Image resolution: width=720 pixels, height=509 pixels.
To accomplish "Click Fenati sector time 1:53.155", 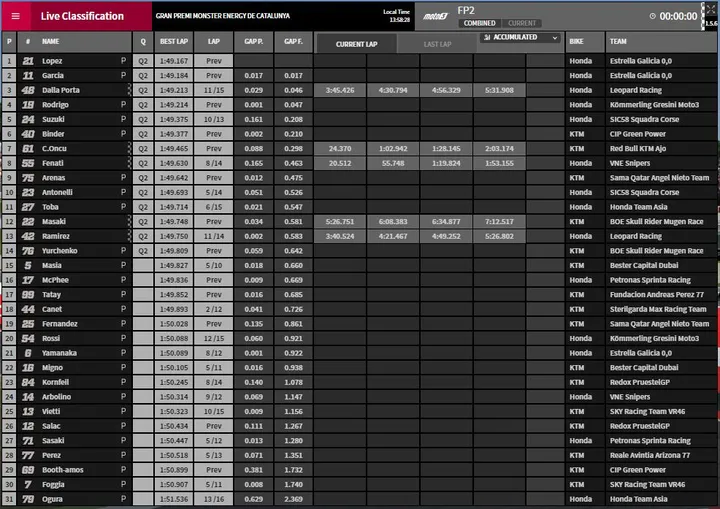I will coord(500,163).
